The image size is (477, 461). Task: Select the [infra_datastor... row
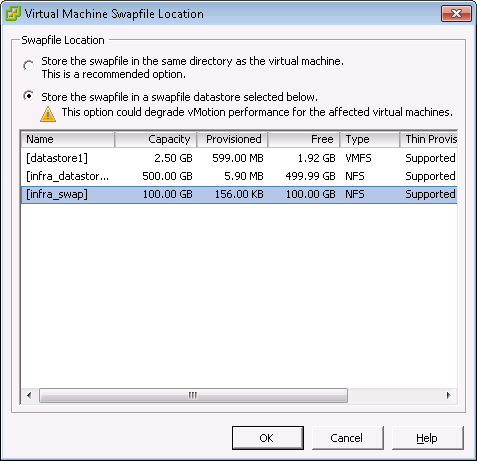[x=239, y=176]
